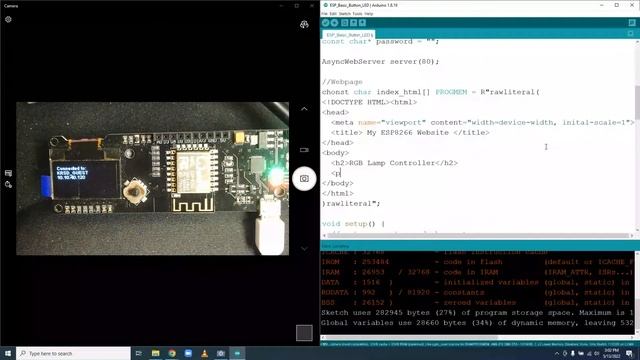Click the 'AsyncWebServer server(80);' line

[380, 62]
